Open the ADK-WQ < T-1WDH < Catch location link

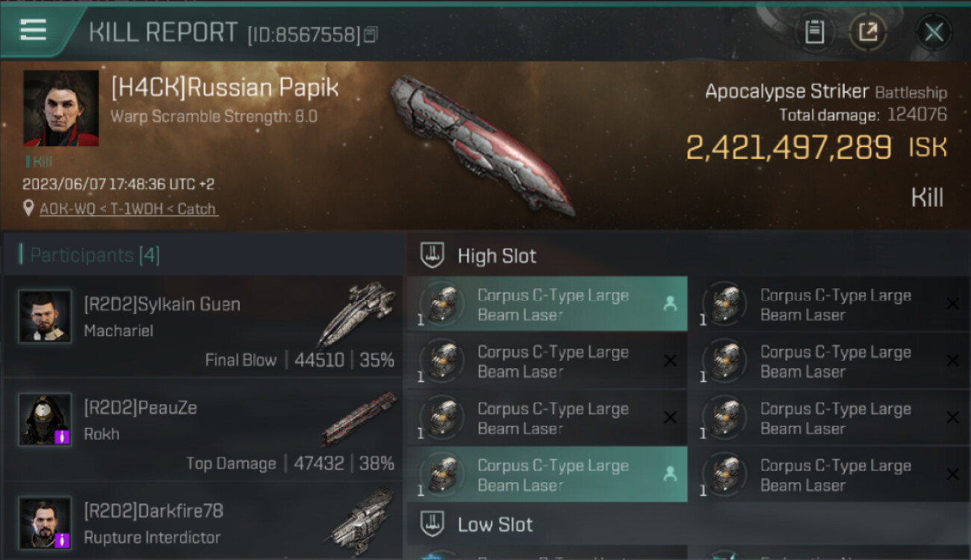point(128,209)
